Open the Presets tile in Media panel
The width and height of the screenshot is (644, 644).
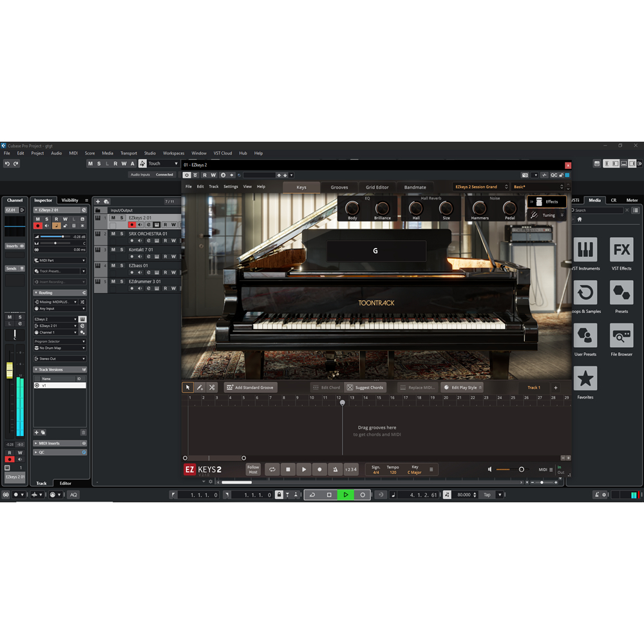click(621, 292)
